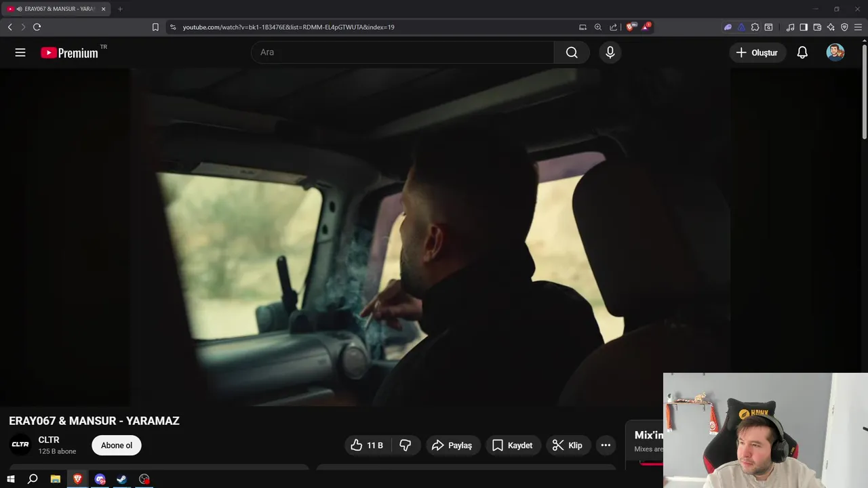868x488 pixels.
Task: Open Brave VPN shield icon
Action: 844,27
